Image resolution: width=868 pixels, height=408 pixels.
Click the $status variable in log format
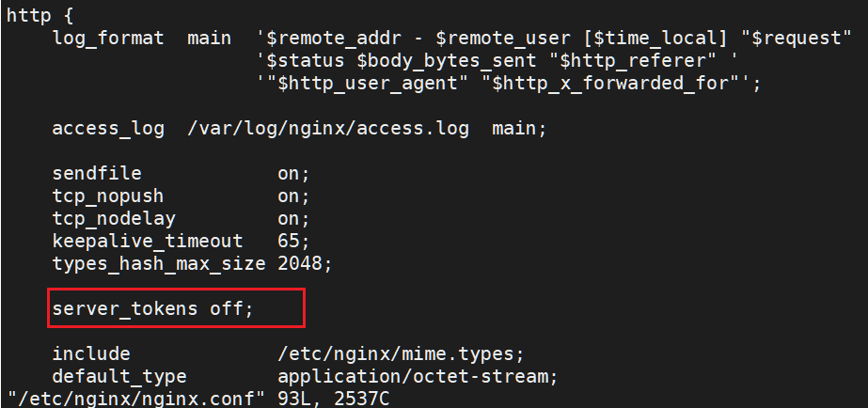pyautogui.click(x=306, y=61)
